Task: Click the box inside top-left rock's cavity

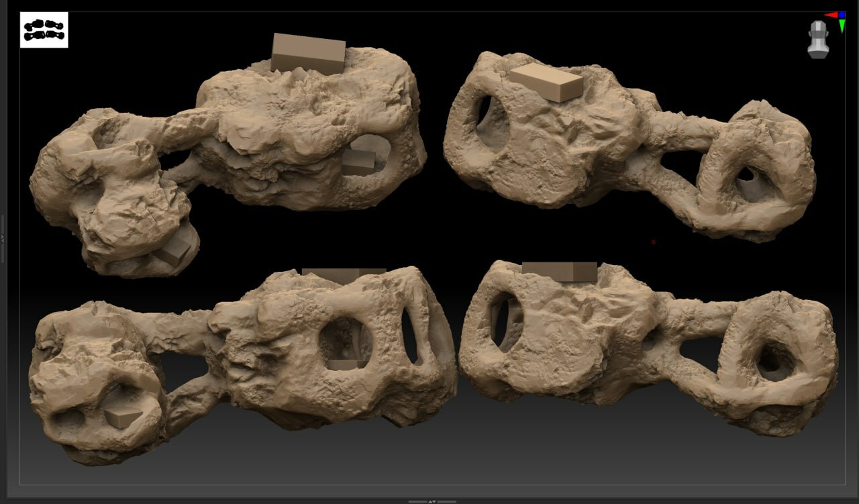Action: (358, 162)
